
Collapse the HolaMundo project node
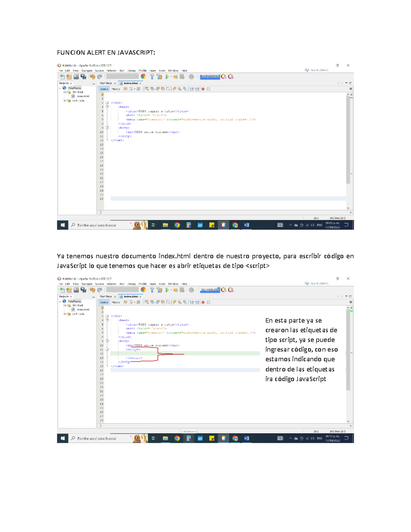pyautogui.click(x=60, y=88)
